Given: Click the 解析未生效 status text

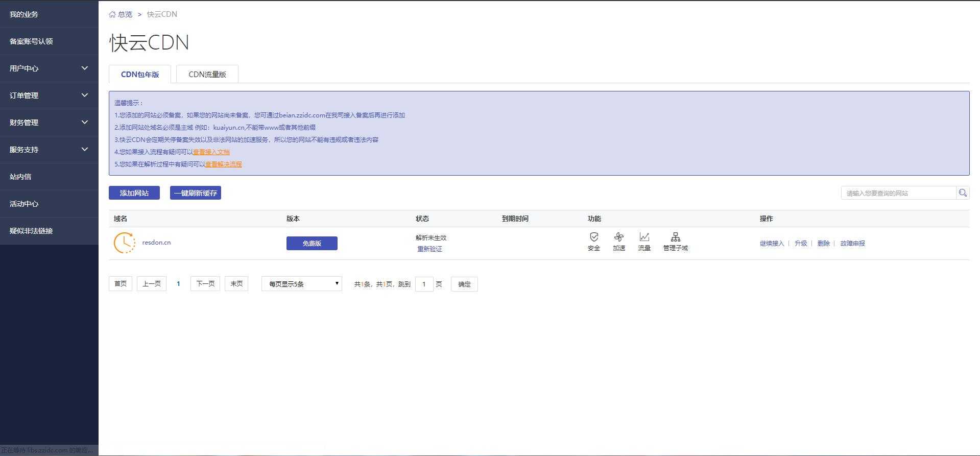Looking at the screenshot, I should [x=431, y=238].
